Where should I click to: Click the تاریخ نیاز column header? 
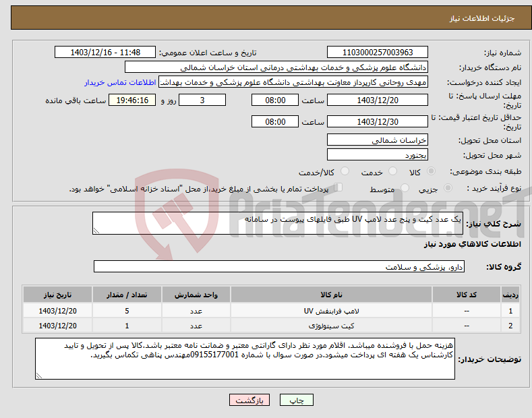click(58, 295)
